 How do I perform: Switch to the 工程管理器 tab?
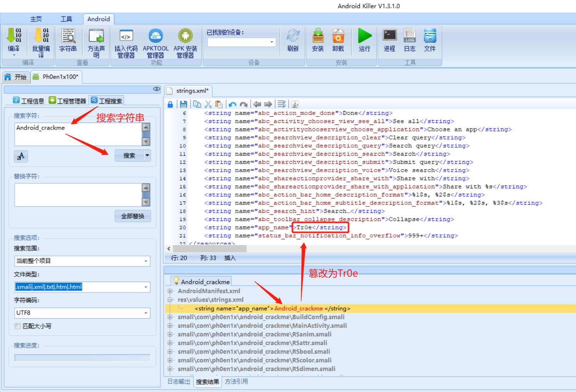click(68, 101)
